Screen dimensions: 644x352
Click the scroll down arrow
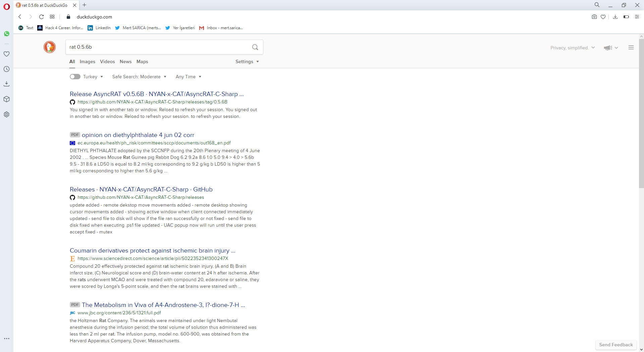point(641,349)
